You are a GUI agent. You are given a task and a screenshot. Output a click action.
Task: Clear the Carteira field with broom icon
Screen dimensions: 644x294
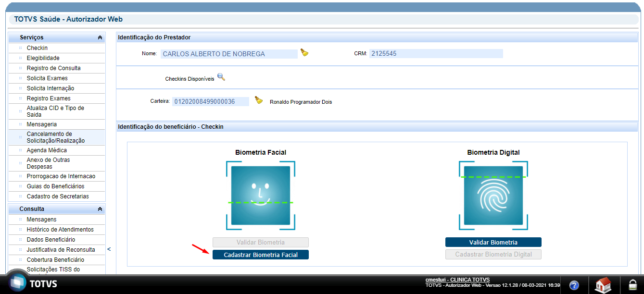[x=259, y=100]
